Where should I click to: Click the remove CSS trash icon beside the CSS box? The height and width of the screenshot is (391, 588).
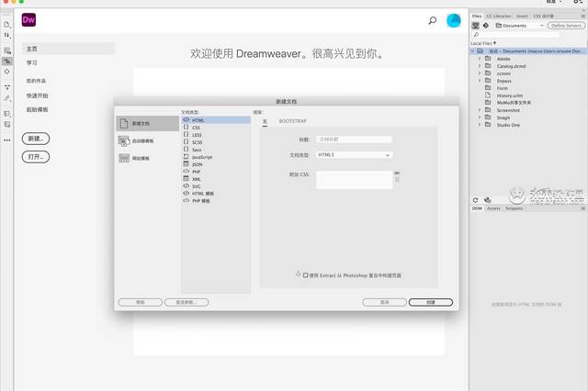[397, 180]
